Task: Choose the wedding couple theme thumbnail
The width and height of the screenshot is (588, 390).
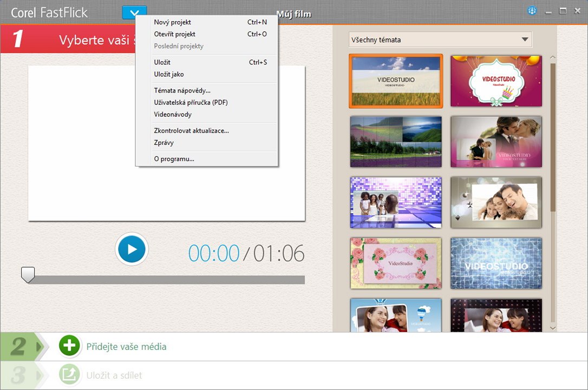Action: coord(496,142)
